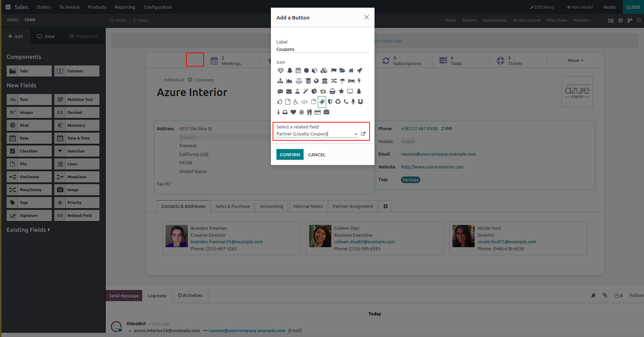Choose the pie chart icon

pyautogui.click(x=314, y=92)
